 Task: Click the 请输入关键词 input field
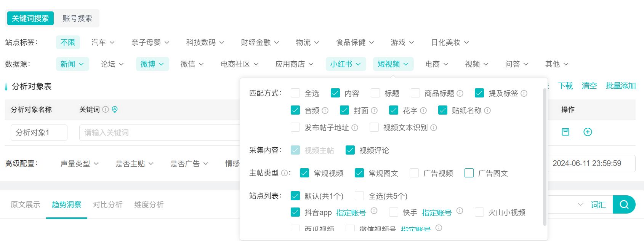(x=160, y=132)
